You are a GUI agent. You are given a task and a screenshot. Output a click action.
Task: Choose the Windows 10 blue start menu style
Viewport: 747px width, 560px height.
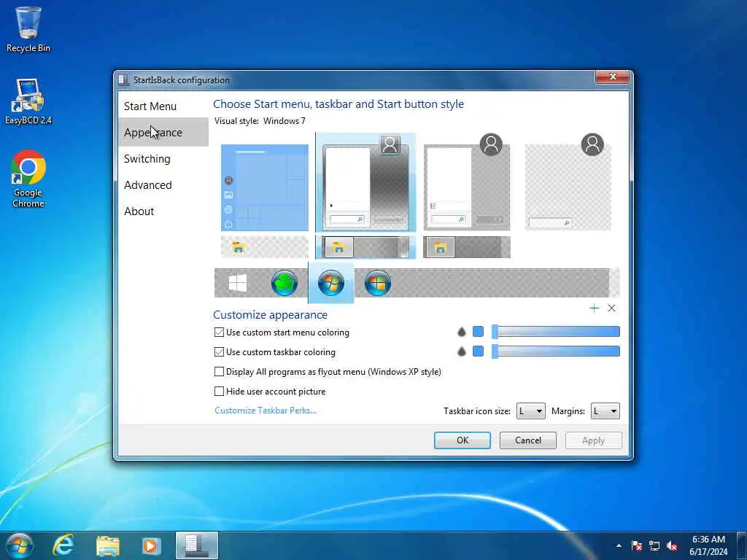pyautogui.click(x=264, y=187)
